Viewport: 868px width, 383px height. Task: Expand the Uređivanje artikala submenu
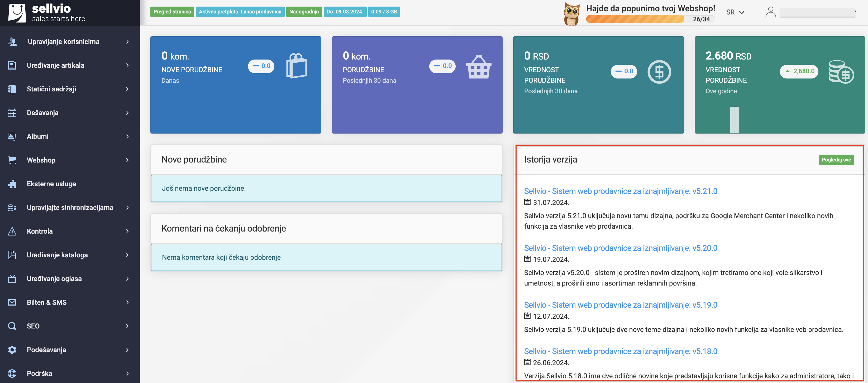pos(127,65)
